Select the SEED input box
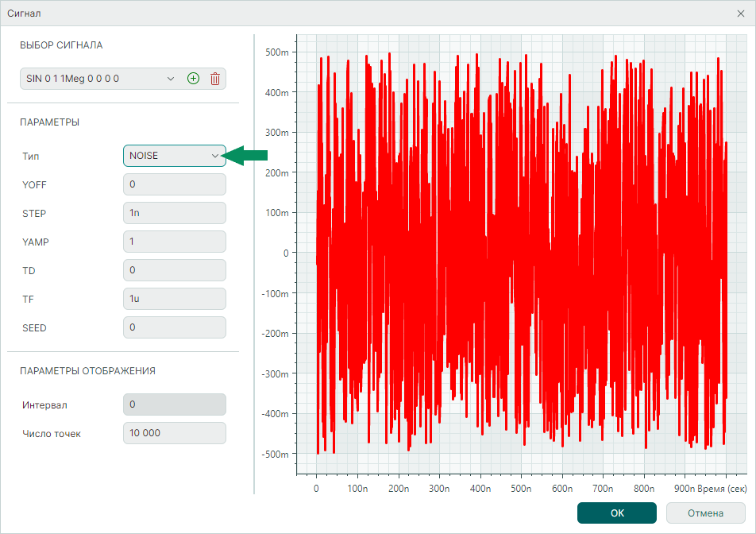 point(175,327)
